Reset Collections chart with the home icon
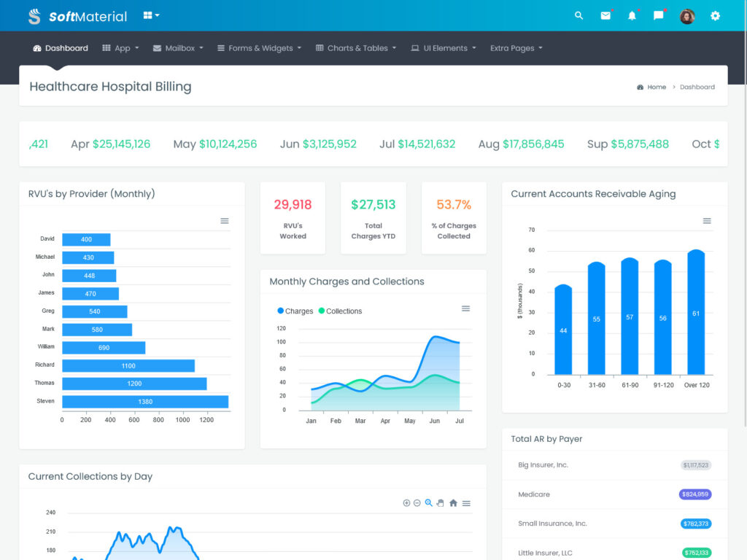This screenshot has width=747, height=560. point(453,502)
